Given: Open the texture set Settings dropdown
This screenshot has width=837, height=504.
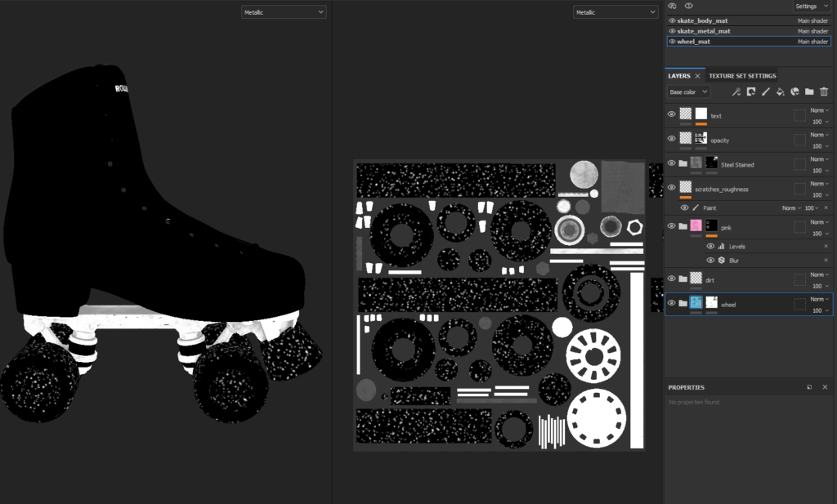Looking at the screenshot, I should (x=811, y=7).
